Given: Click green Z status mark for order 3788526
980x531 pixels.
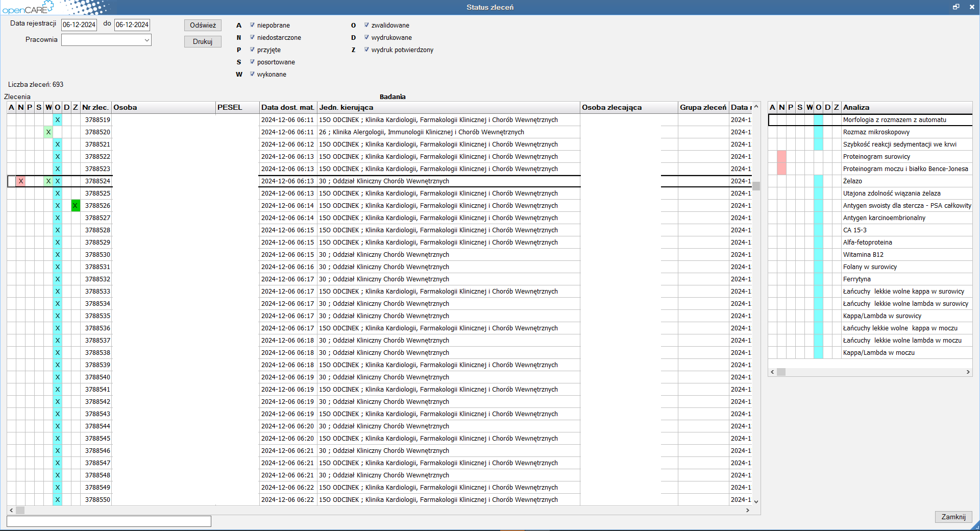Looking at the screenshot, I should click(x=76, y=206).
